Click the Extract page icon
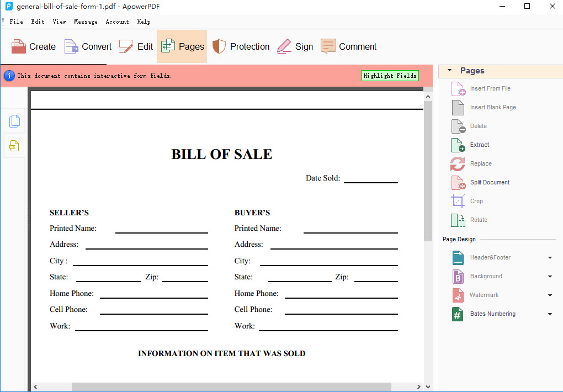This screenshot has width=563, height=392. 458,145
